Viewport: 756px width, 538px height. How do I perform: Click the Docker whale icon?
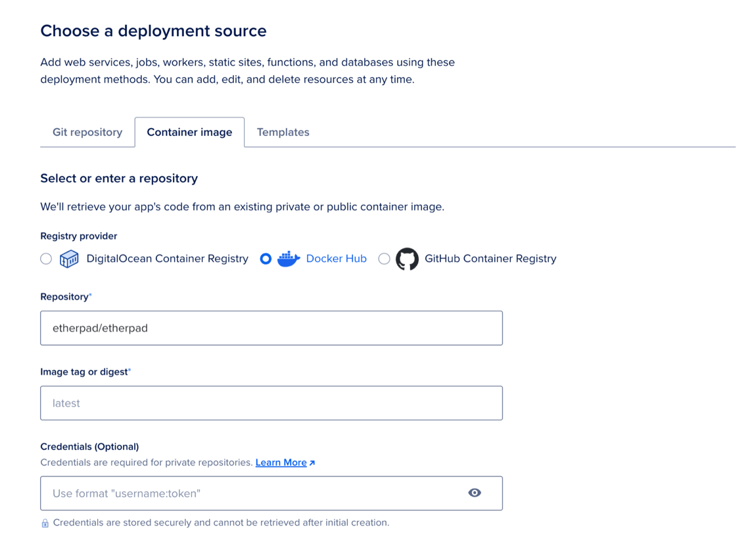289,259
